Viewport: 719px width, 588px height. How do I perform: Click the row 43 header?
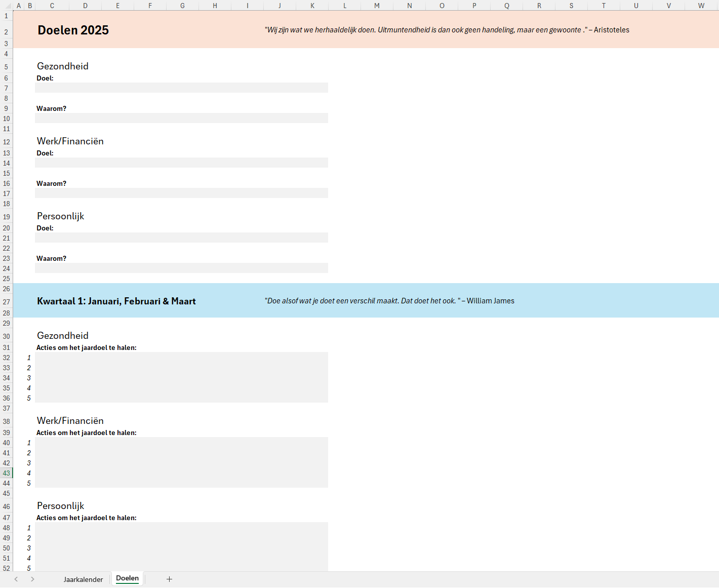[x=7, y=473]
